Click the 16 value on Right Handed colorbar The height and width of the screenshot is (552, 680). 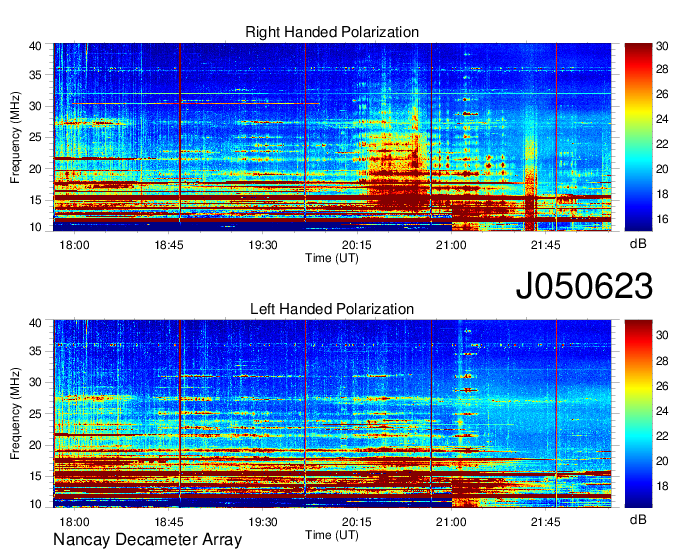click(662, 219)
